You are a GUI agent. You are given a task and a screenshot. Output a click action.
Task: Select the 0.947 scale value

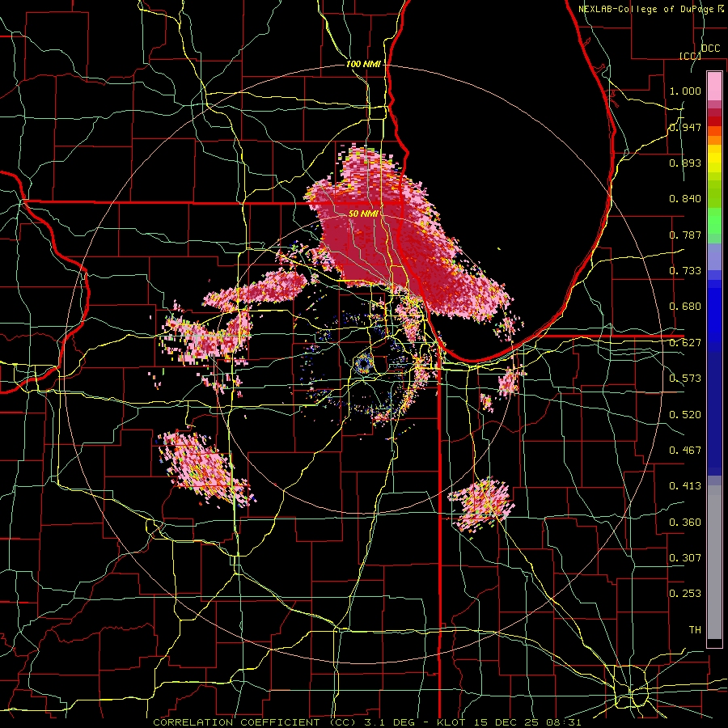point(685,127)
